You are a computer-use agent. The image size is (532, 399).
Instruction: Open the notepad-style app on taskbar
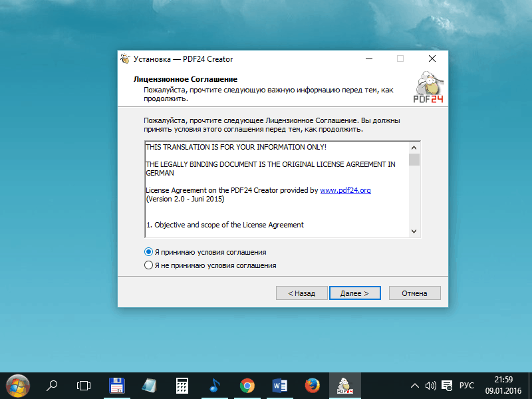(x=149, y=386)
